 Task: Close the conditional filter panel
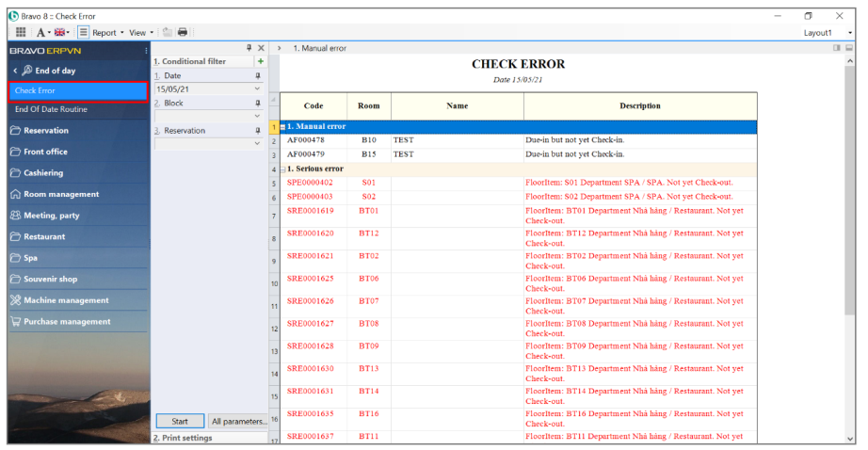(262, 48)
